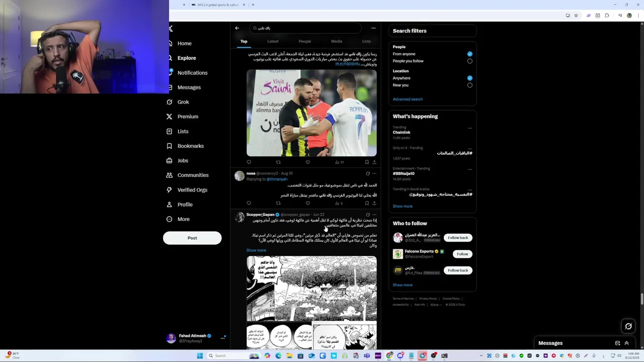Screen dimensions: 644x362
Task: Open search options three-dot menu
Action: 373,28
